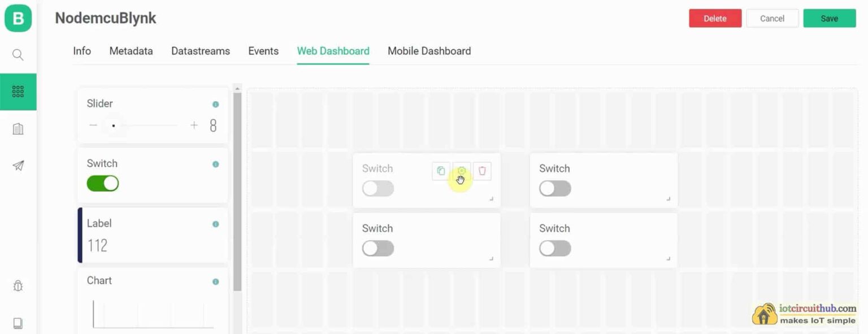Image resolution: width=868 pixels, height=334 pixels.
Task: Open widget settings with the gear icon
Action: tap(462, 171)
